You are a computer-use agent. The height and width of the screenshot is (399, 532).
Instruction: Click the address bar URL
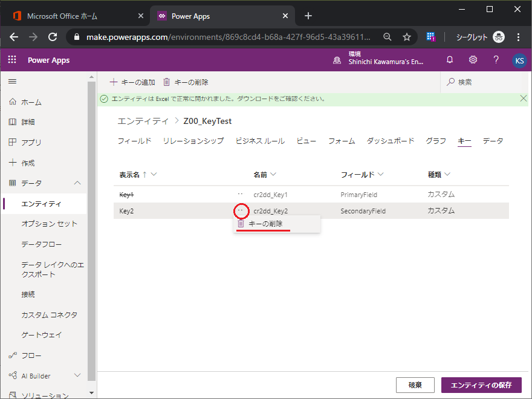pos(228,37)
